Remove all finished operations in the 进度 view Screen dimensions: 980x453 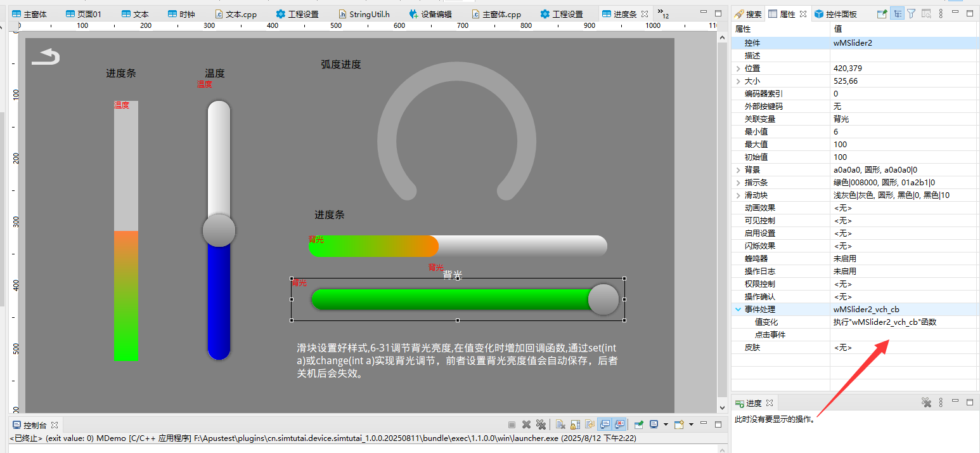point(926,403)
